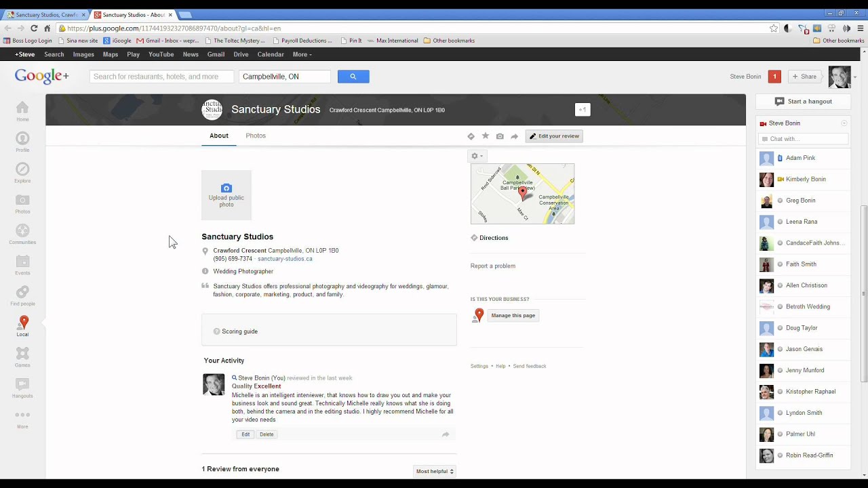
Task: Open Communities in the left sidebar
Action: pyautogui.click(x=22, y=235)
